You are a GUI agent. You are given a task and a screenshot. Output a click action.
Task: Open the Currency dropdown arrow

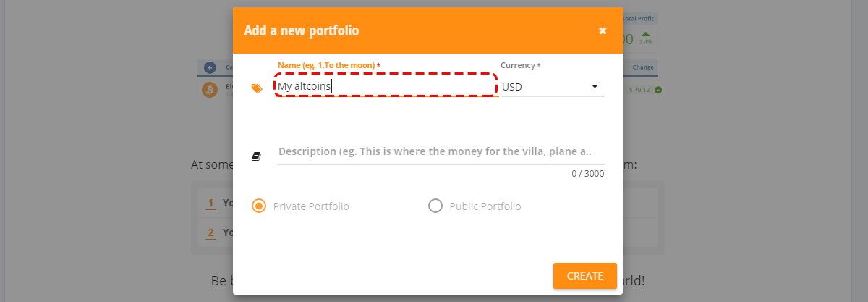pyautogui.click(x=595, y=87)
